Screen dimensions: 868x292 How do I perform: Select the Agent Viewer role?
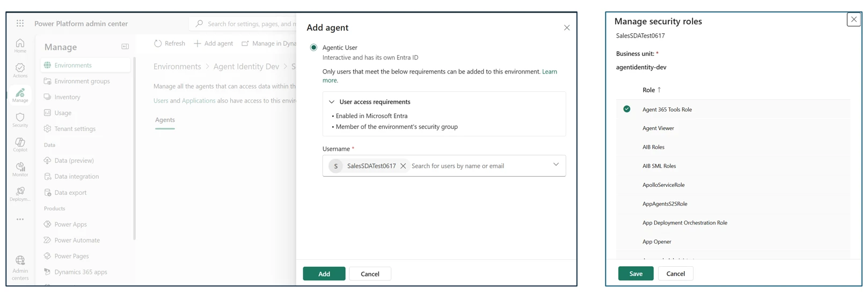733,128
